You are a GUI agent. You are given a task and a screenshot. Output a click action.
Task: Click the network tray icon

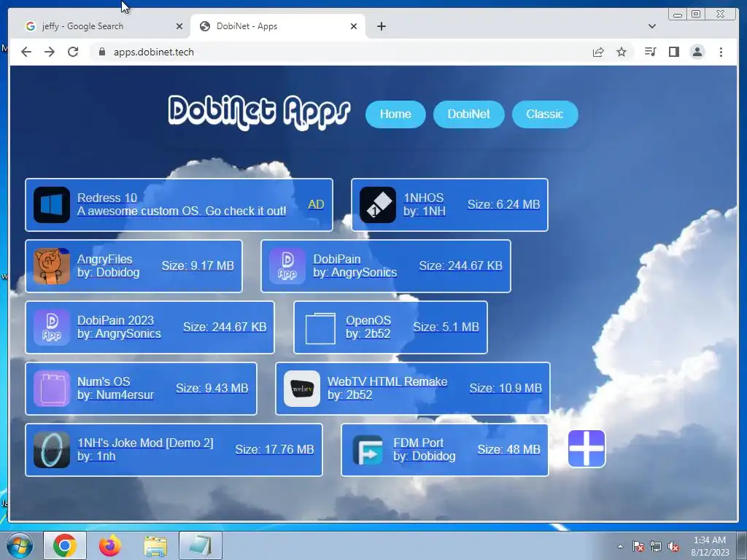tap(656, 546)
